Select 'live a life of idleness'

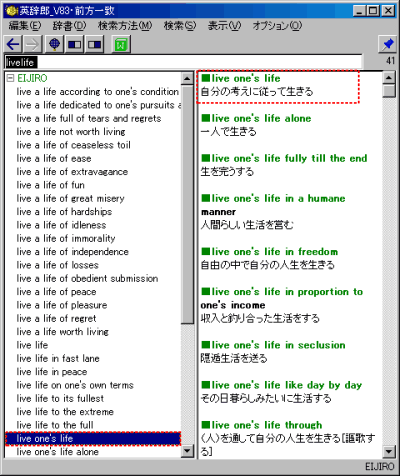[61, 225]
